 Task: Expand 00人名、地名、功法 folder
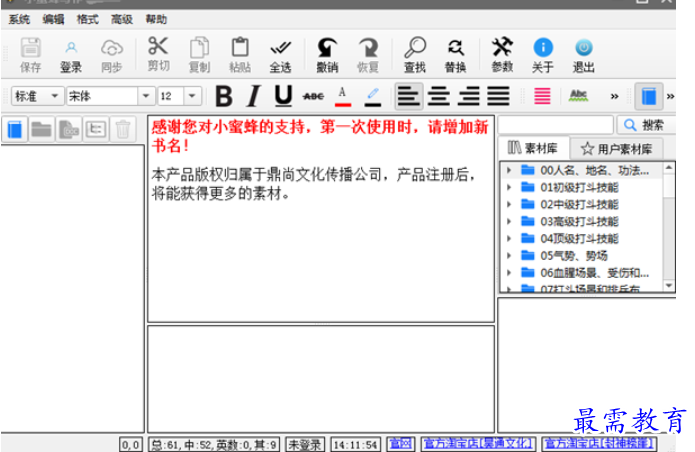(x=509, y=170)
